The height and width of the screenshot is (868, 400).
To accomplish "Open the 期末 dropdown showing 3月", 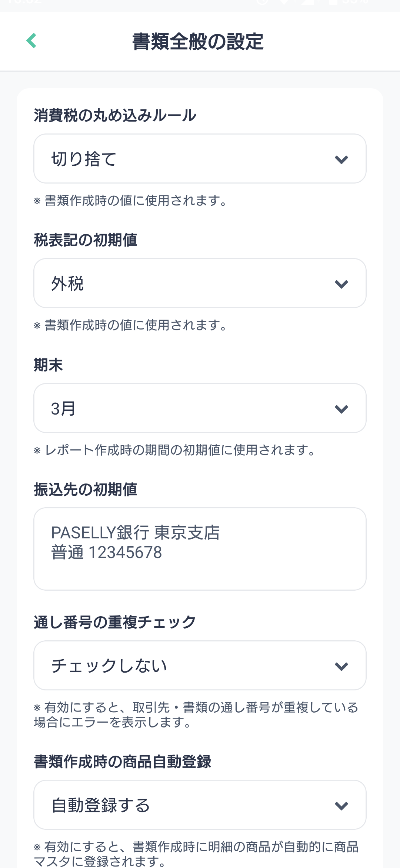I will 200,408.
